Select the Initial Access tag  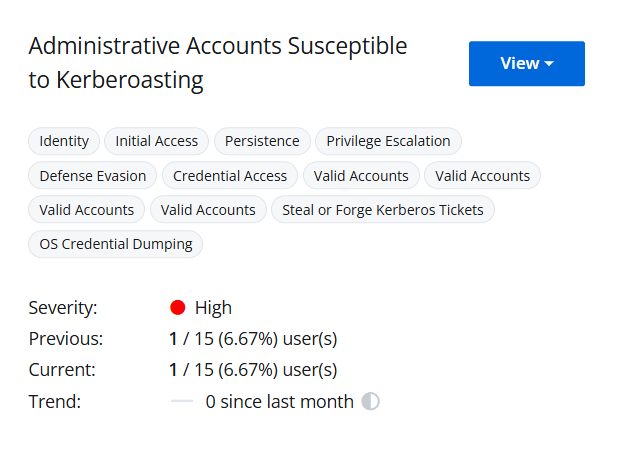(156, 141)
